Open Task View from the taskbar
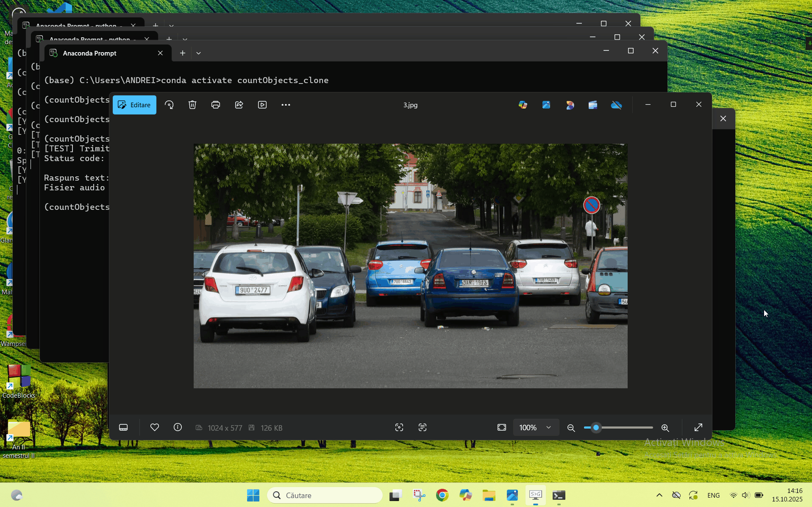Image resolution: width=812 pixels, height=507 pixels. [x=395, y=495]
